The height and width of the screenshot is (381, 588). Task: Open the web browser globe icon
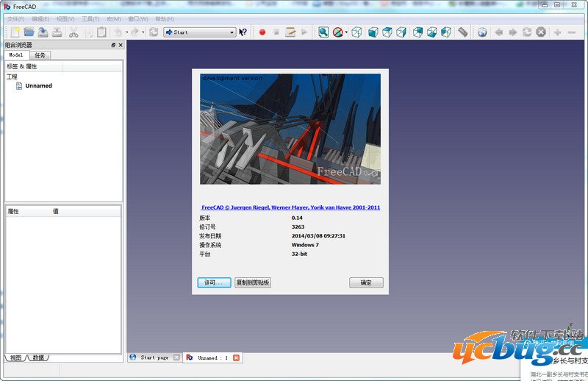click(x=482, y=32)
